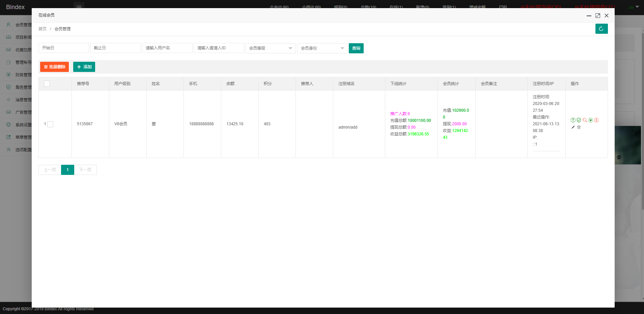Screen dimensions: 644x314
Task: Click the red magnifier icon in operations column
Action: coord(585,120)
